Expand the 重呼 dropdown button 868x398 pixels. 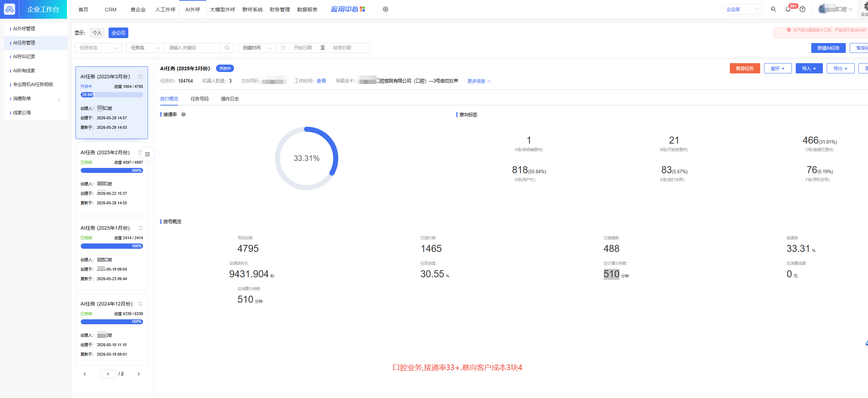coord(778,68)
